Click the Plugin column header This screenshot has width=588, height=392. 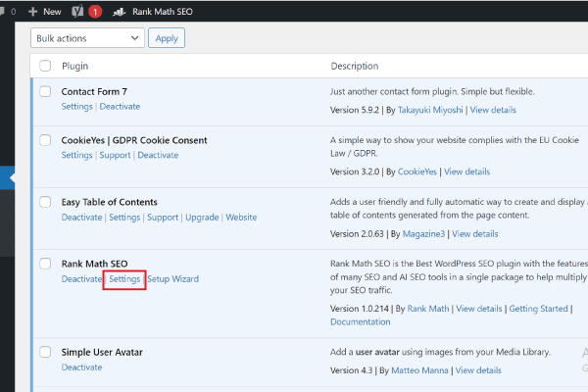click(x=75, y=66)
